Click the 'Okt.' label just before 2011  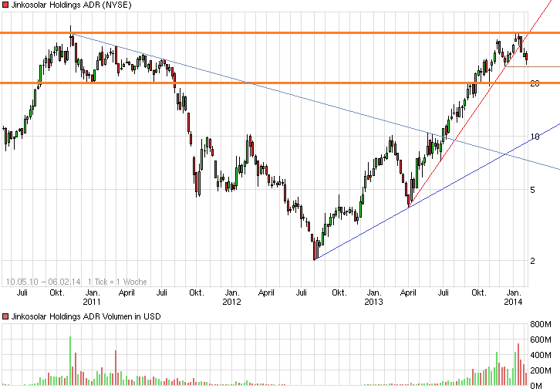tap(57, 292)
